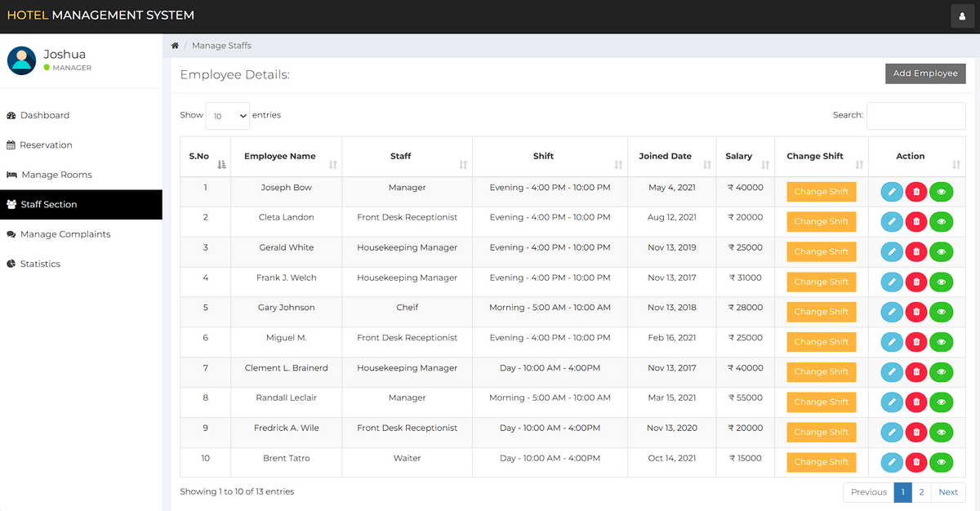Click the Add Employee button
This screenshot has height=511, width=980.
[924, 73]
